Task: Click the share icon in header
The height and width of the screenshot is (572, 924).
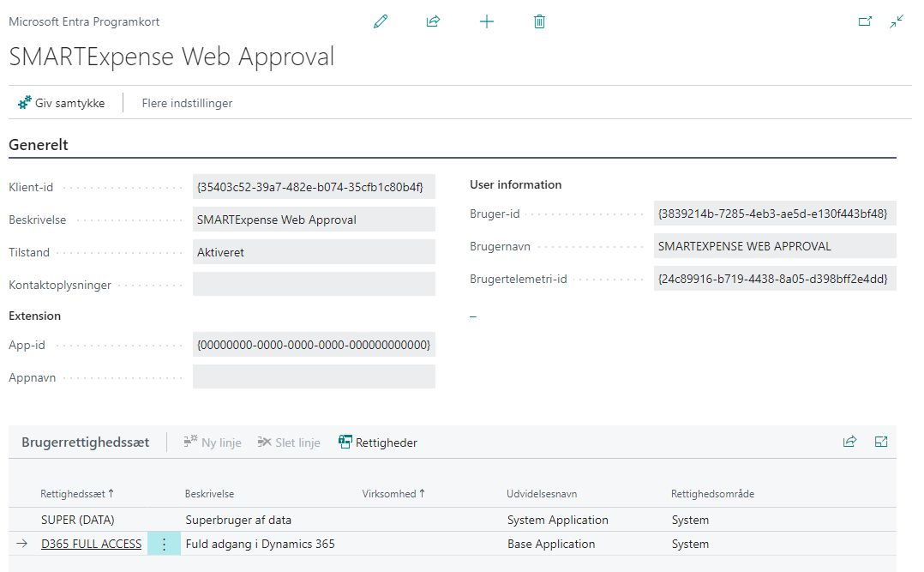Action: tap(433, 21)
